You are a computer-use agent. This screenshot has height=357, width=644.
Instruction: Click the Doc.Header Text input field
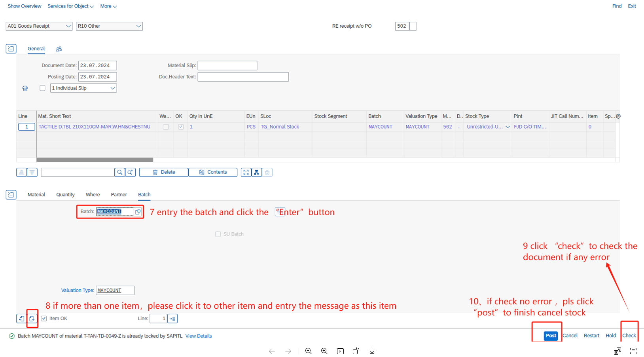point(243,77)
